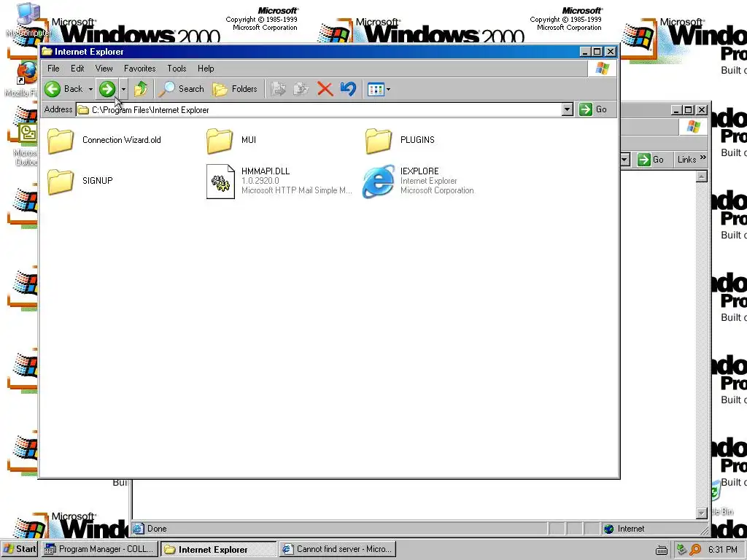Switch to Program Manager taskbar button
747x560 pixels.
point(99,549)
